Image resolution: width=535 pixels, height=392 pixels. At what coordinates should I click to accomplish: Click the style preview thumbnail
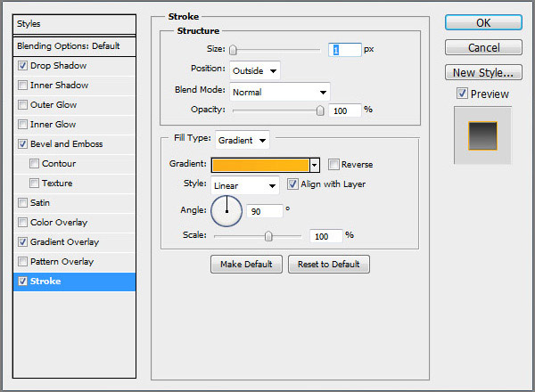(x=482, y=135)
